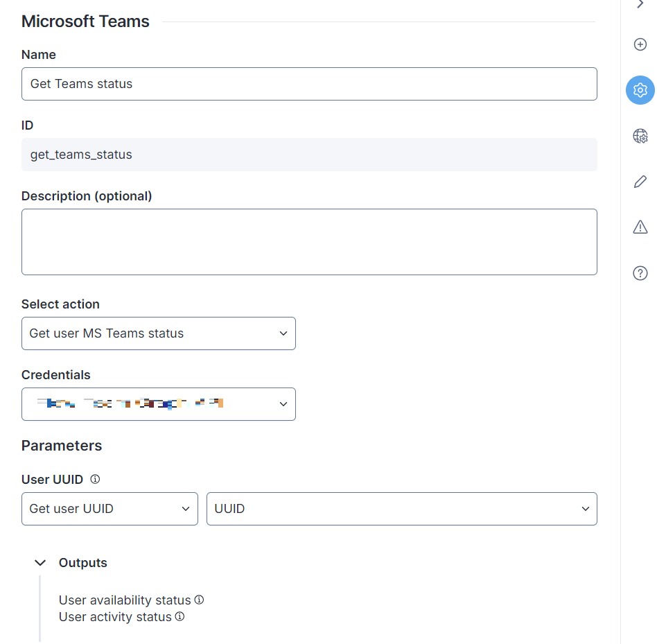
Task: Click the info icon beside User UUID
Action: point(96,479)
